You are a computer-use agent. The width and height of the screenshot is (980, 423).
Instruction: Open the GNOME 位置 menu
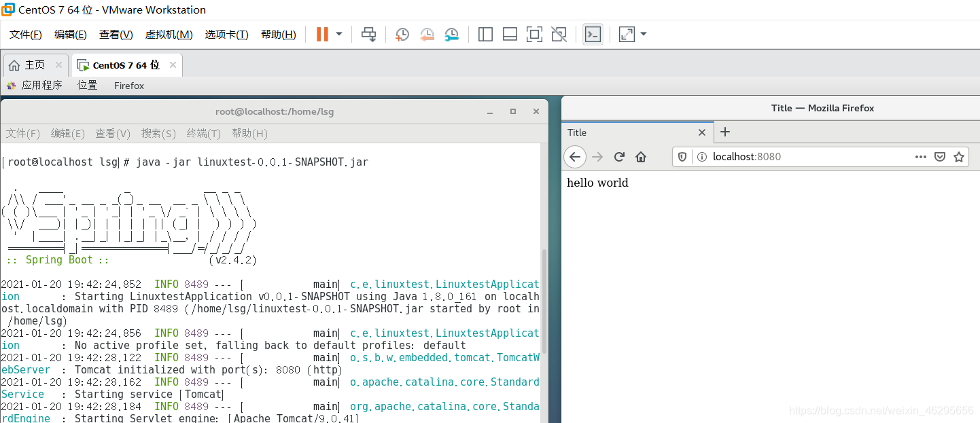click(87, 86)
